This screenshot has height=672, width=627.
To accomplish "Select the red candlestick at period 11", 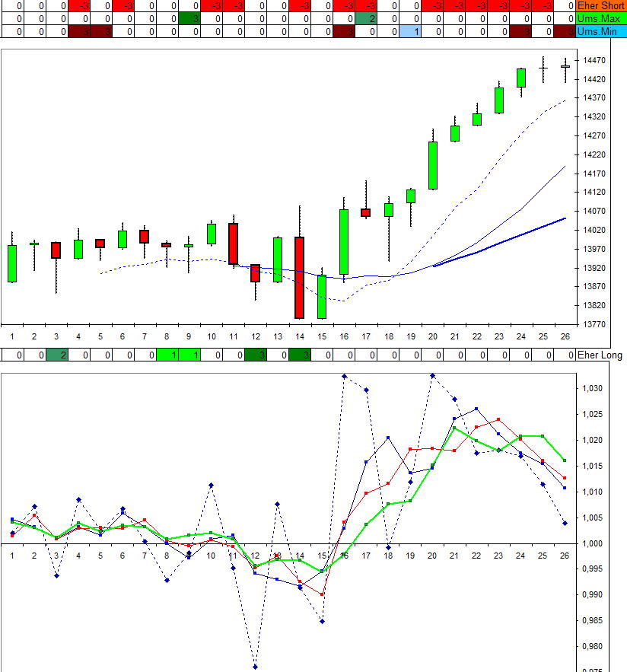I will point(233,244).
